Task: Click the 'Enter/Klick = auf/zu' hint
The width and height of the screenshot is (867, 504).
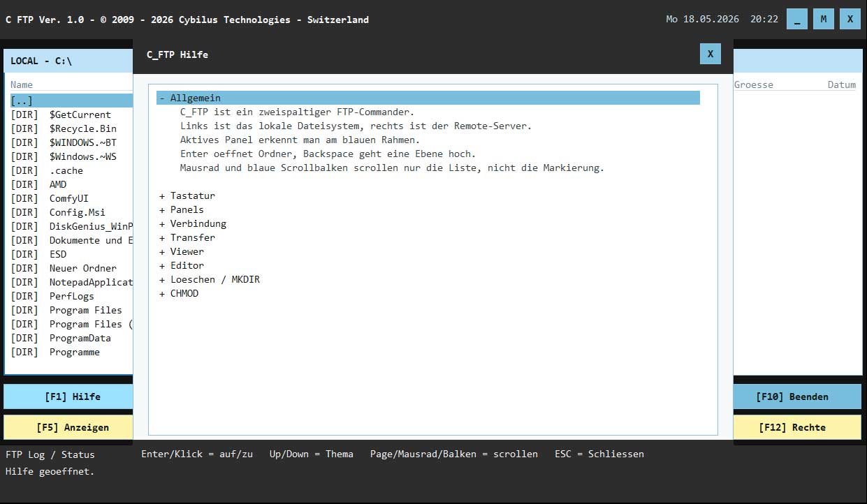Action: [197, 454]
